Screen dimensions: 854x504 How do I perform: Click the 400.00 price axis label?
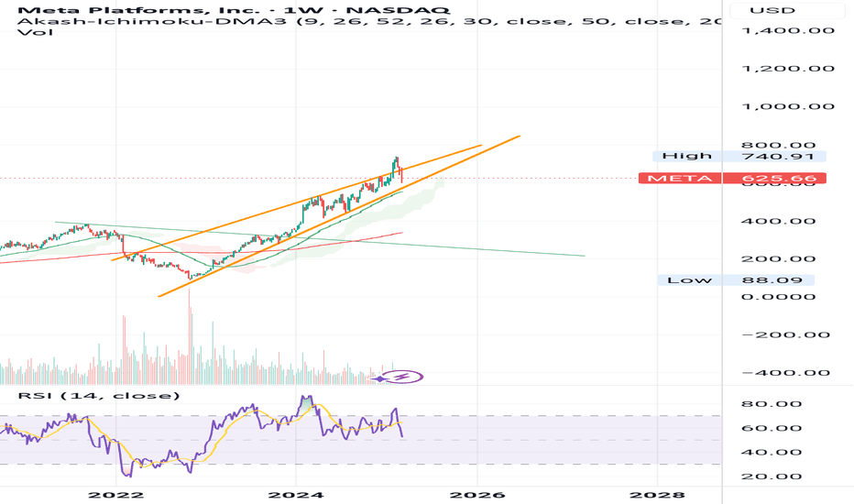point(778,221)
